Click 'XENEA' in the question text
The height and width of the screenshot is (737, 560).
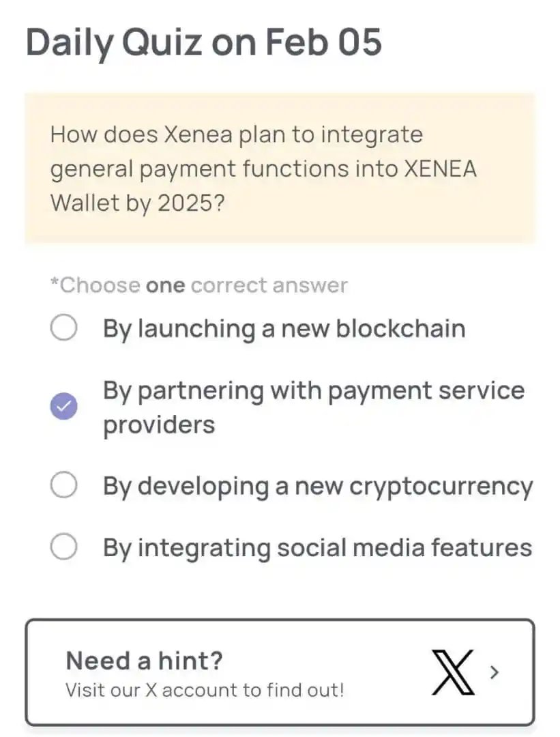pyautogui.click(x=441, y=169)
